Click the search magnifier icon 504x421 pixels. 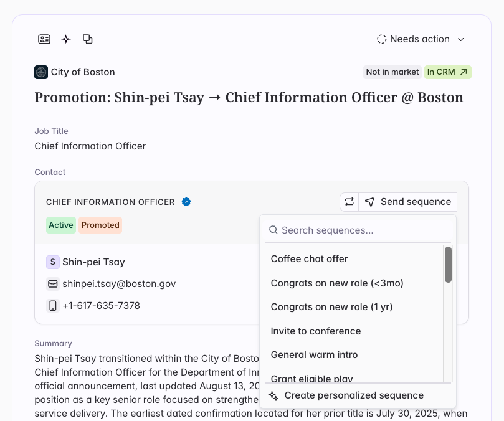click(273, 230)
